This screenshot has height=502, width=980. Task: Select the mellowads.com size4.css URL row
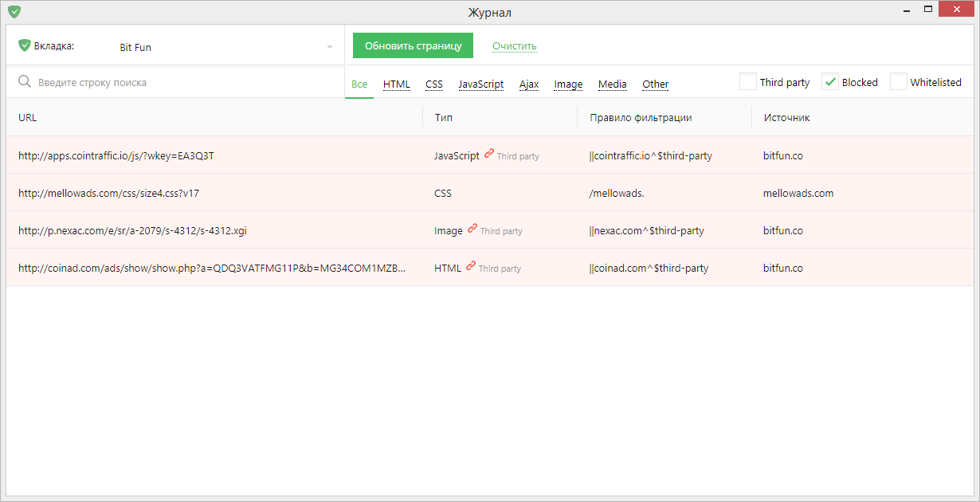click(490, 193)
